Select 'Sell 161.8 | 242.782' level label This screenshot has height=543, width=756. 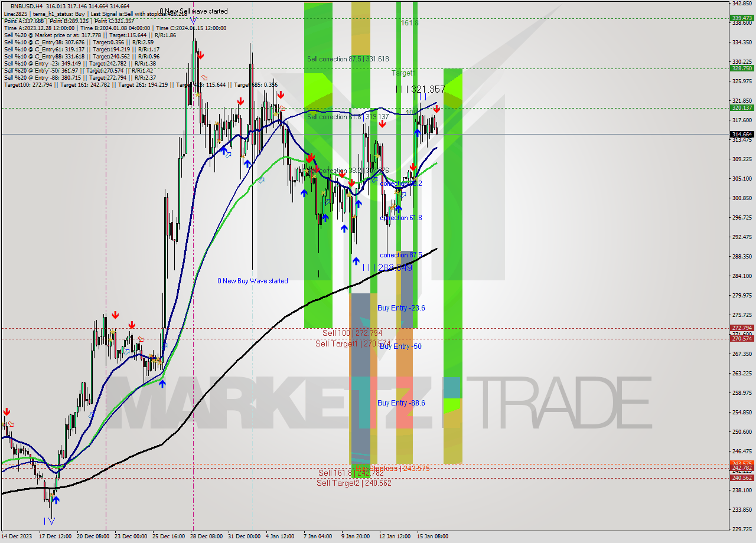pyautogui.click(x=351, y=473)
